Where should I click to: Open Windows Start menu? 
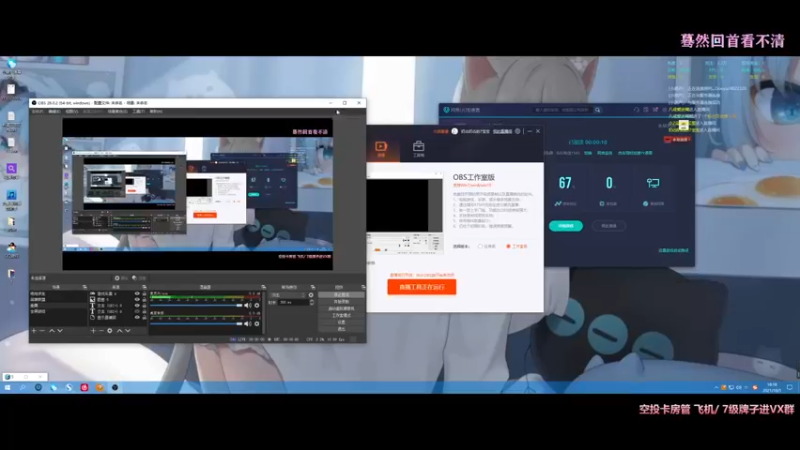point(8,388)
